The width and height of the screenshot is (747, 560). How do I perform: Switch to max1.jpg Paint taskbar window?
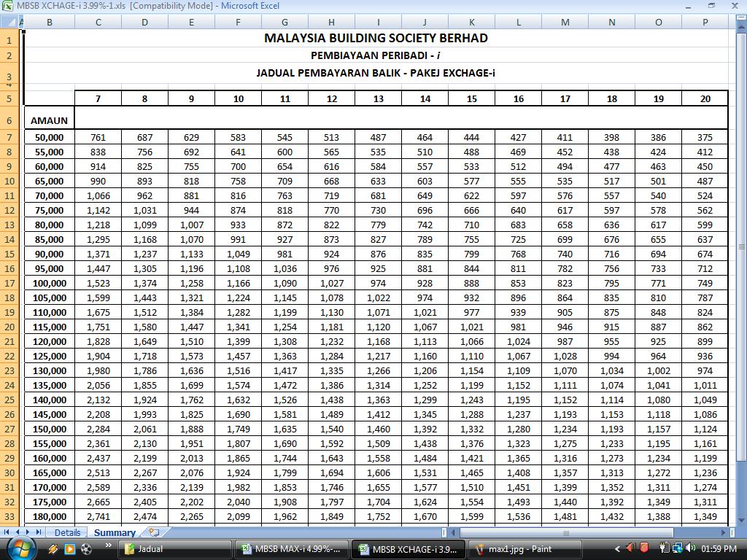(525, 549)
